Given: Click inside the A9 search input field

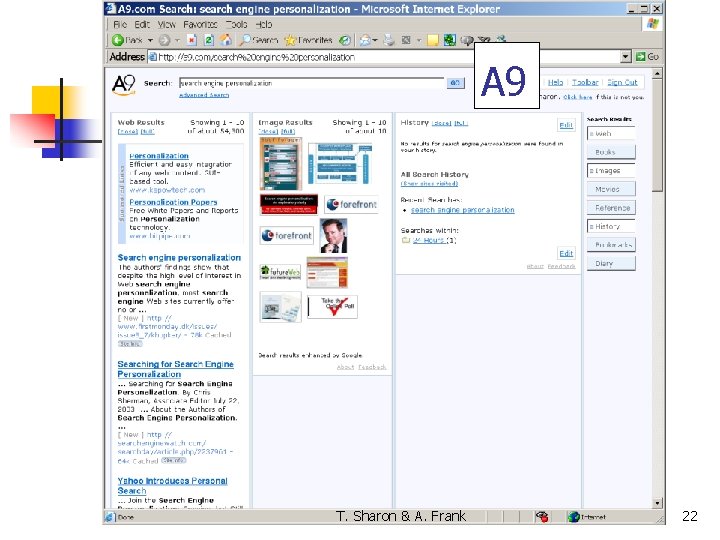Looking at the screenshot, I should tap(312, 83).
